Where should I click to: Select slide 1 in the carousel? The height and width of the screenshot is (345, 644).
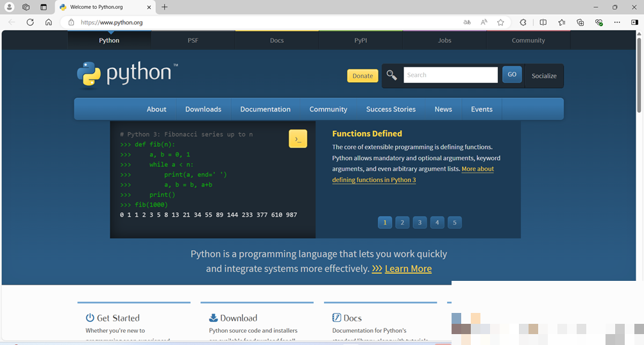pyautogui.click(x=385, y=223)
